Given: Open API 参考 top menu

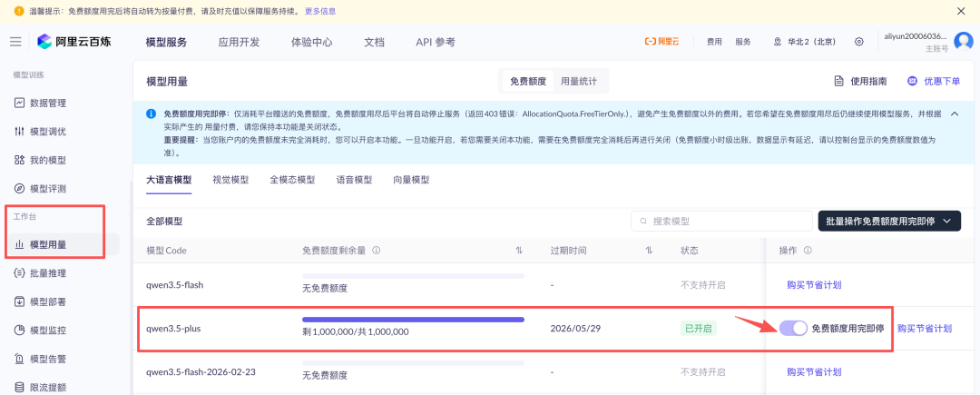Looking at the screenshot, I should coord(436,43).
